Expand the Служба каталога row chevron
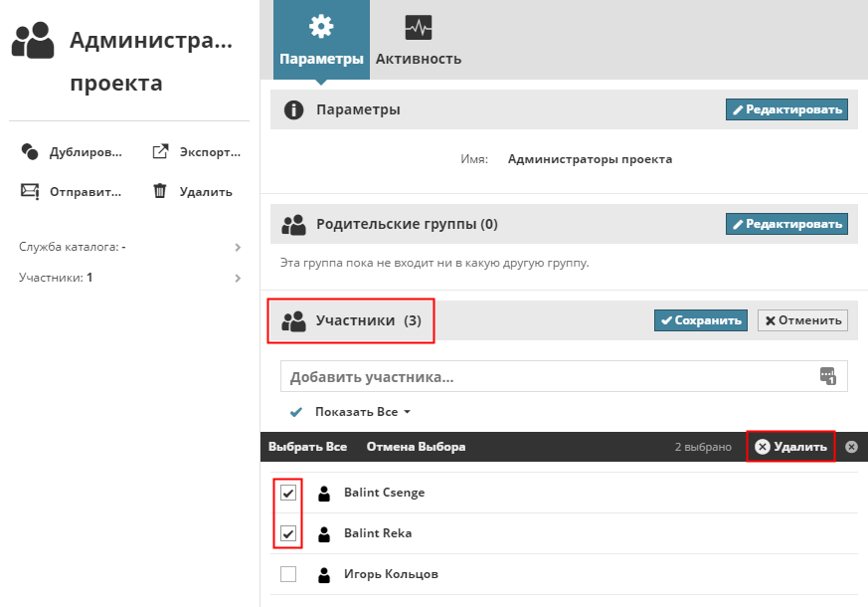 (238, 247)
